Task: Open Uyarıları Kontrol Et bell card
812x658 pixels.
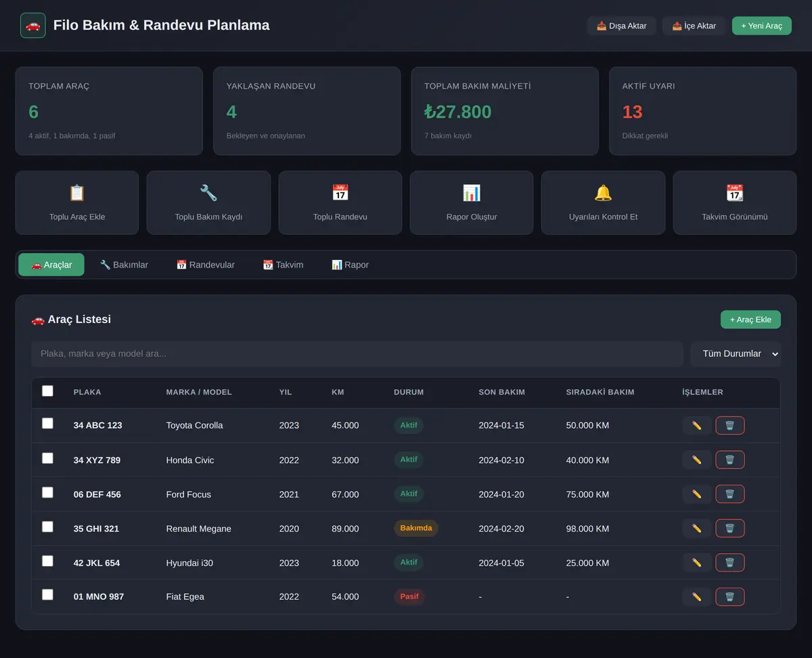Action: click(x=603, y=202)
